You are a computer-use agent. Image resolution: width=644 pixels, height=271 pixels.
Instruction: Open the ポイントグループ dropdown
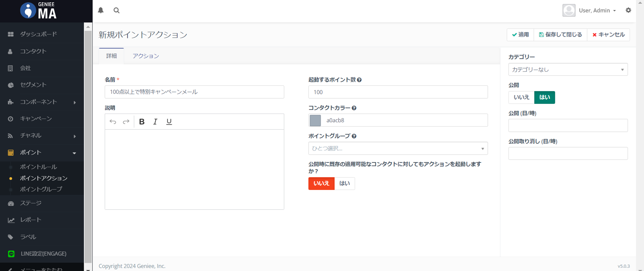click(398, 148)
